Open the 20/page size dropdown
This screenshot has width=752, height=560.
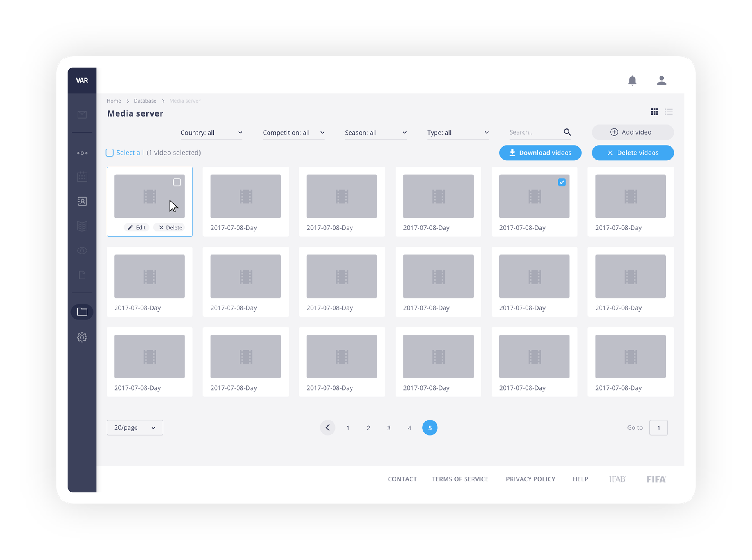pyautogui.click(x=135, y=428)
